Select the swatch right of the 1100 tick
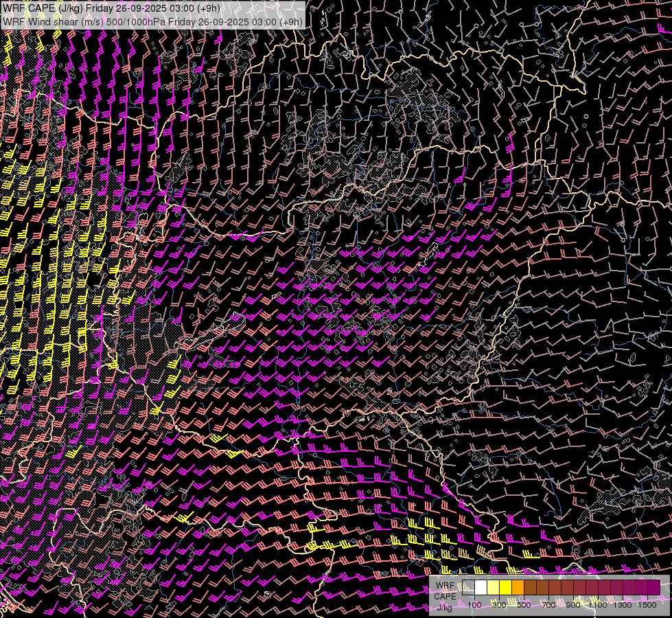 (605, 587)
